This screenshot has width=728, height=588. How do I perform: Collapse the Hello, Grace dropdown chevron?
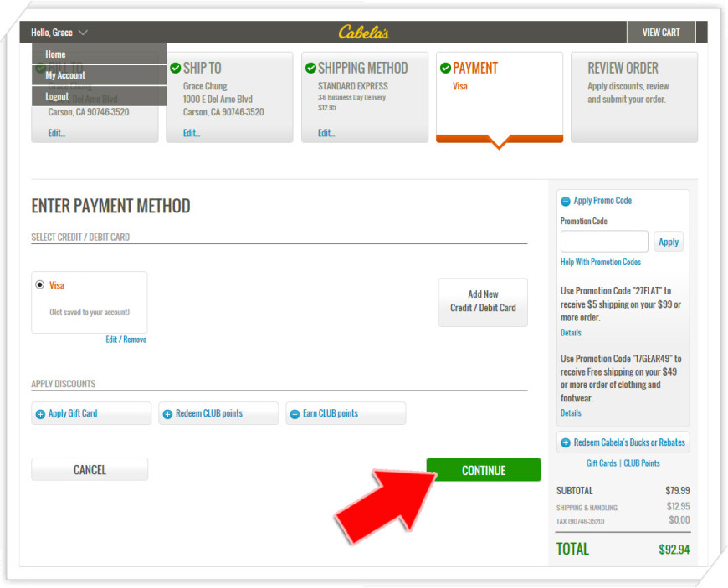click(83, 33)
